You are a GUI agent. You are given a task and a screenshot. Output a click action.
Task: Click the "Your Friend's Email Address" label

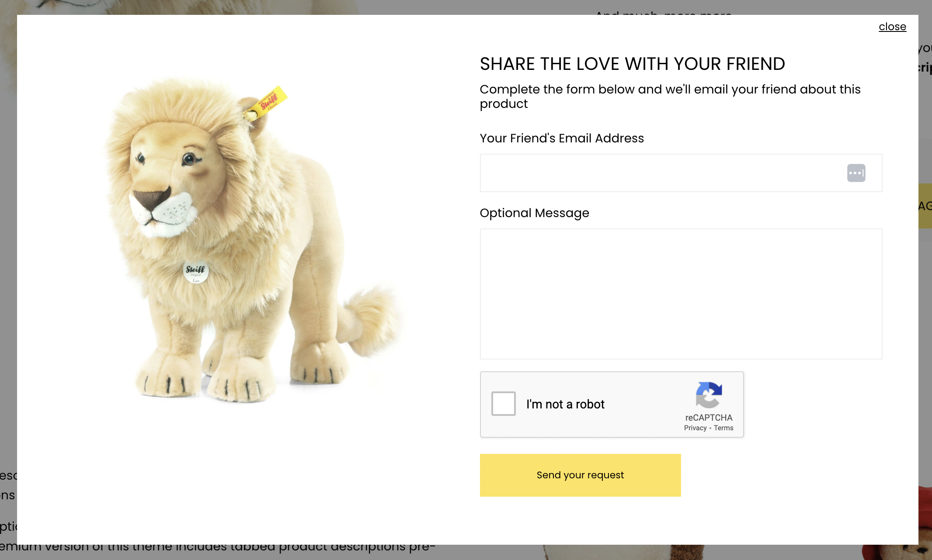click(562, 138)
